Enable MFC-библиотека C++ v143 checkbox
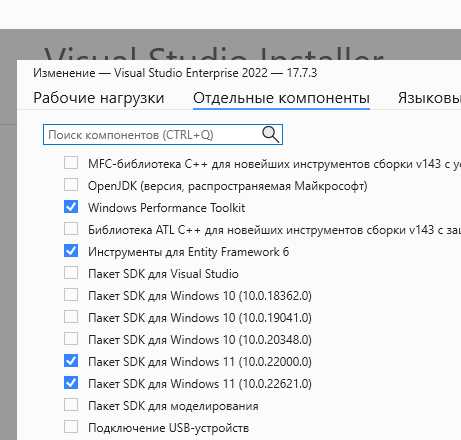 click(71, 163)
